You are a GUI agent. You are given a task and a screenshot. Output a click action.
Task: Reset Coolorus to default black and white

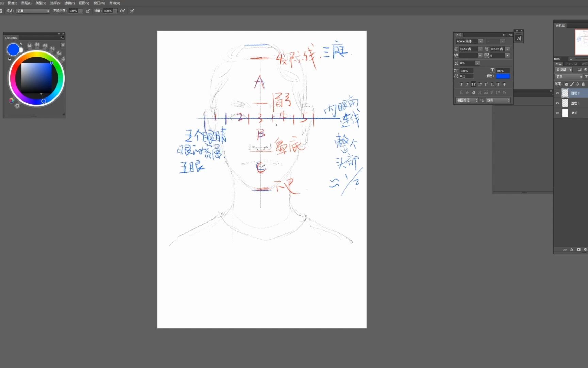(x=10, y=59)
